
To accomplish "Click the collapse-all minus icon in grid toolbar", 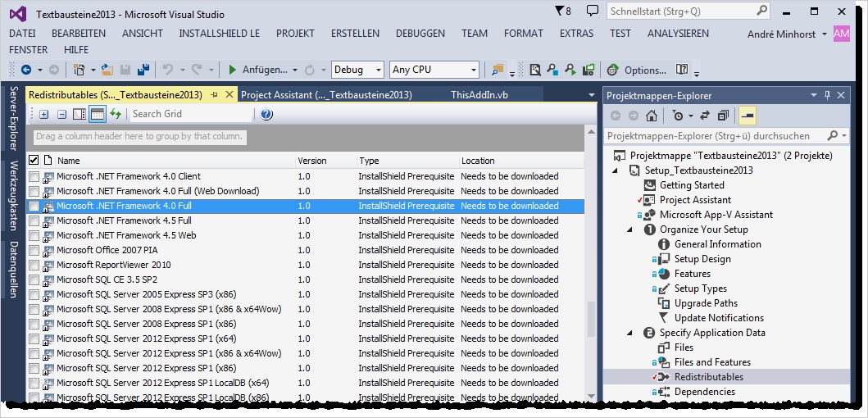I will click(61, 114).
